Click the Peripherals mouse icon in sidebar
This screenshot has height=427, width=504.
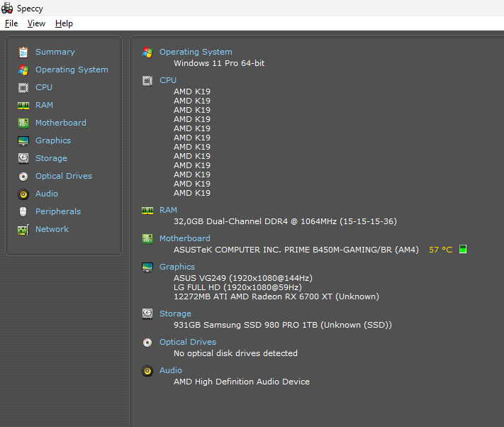coord(23,211)
